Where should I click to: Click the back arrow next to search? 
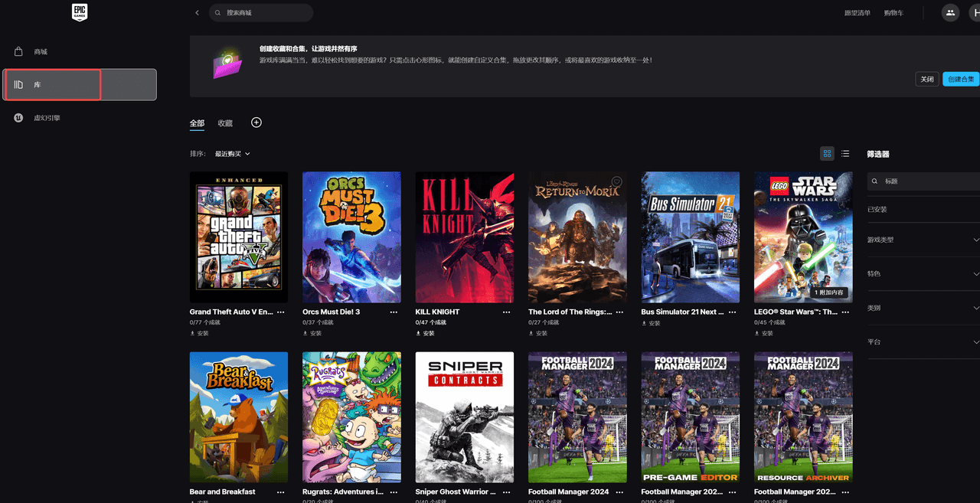197,13
